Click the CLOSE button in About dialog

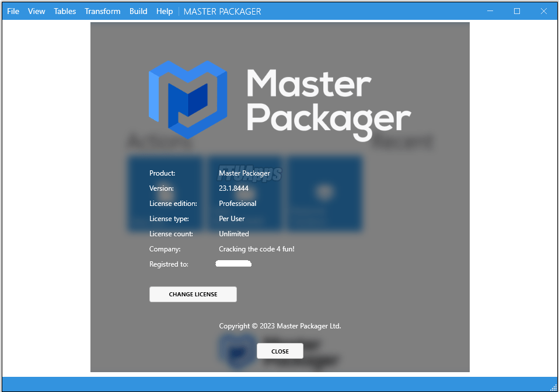tap(280, 351)
